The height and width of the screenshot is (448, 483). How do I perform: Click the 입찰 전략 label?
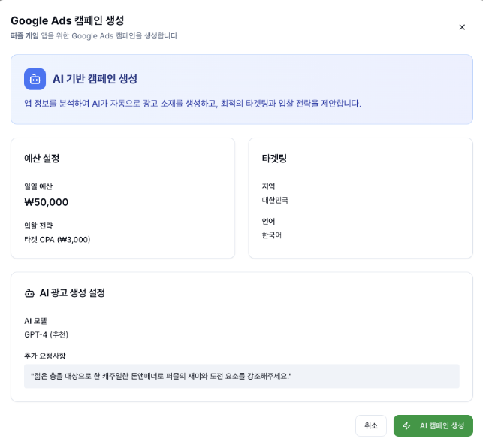[38, 226]
